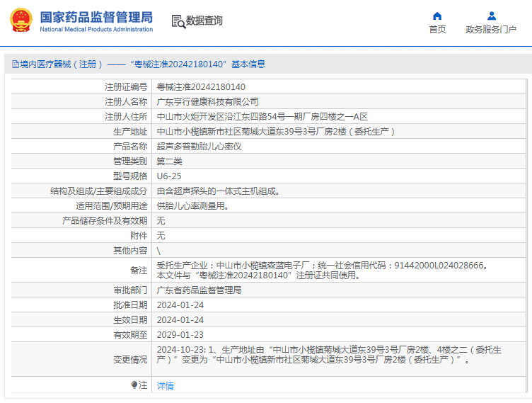Click the 备注 label
The image size is (532, 403).
139,271
